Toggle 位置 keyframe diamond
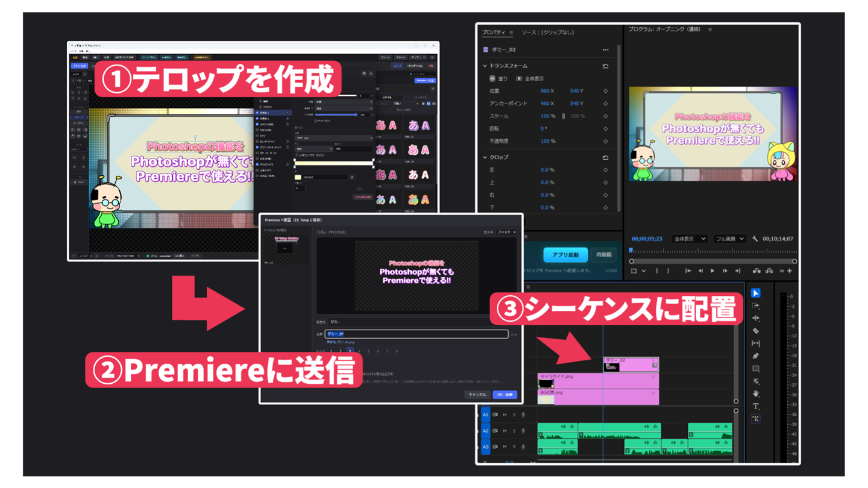Screen dimensions: 868x488 605,91
